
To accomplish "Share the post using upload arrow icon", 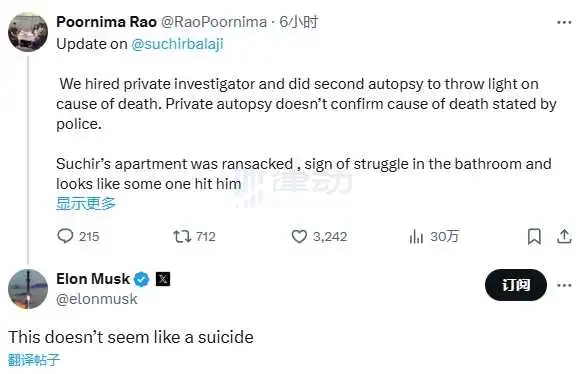I will tap(564, 236).
